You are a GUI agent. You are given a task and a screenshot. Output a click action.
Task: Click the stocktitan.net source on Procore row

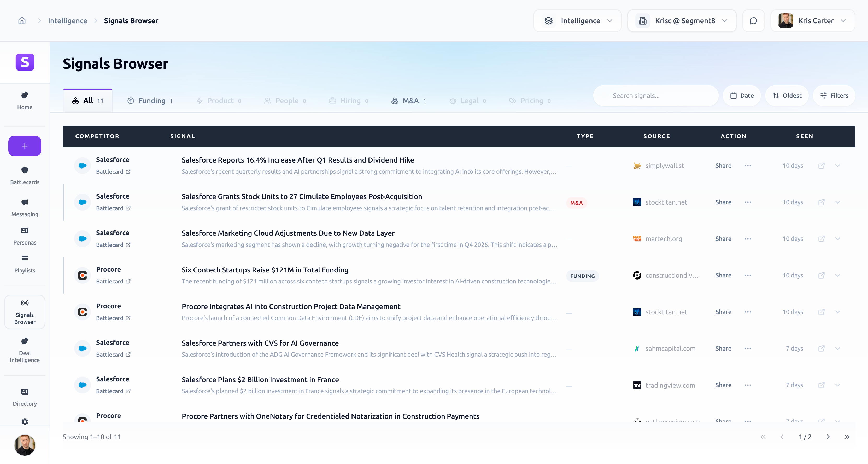coord(660,312)
